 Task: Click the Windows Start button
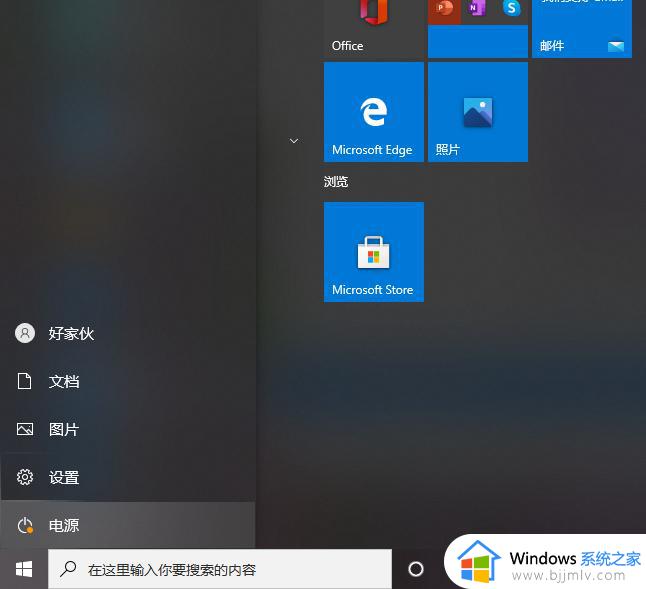(x=24, y=569)
